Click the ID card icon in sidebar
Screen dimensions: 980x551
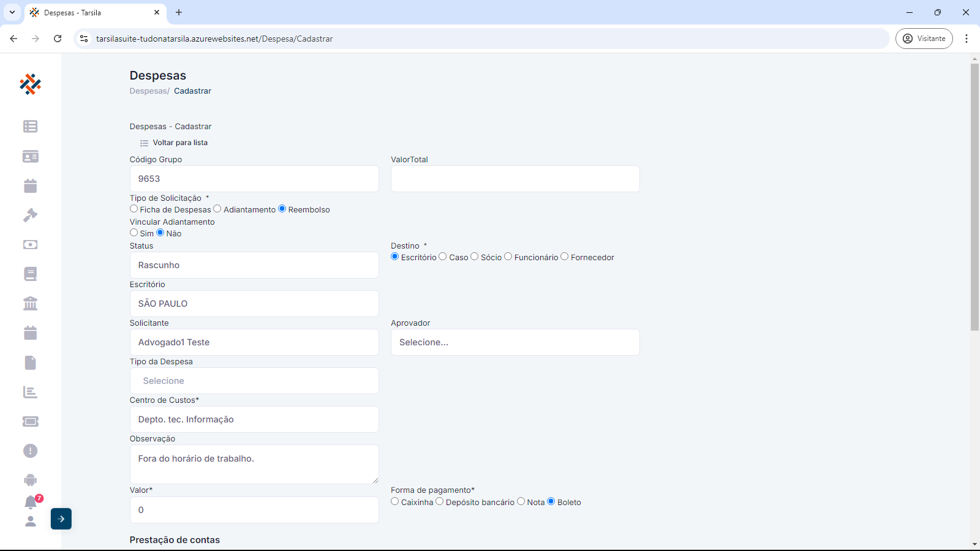[x=30, y=156]
